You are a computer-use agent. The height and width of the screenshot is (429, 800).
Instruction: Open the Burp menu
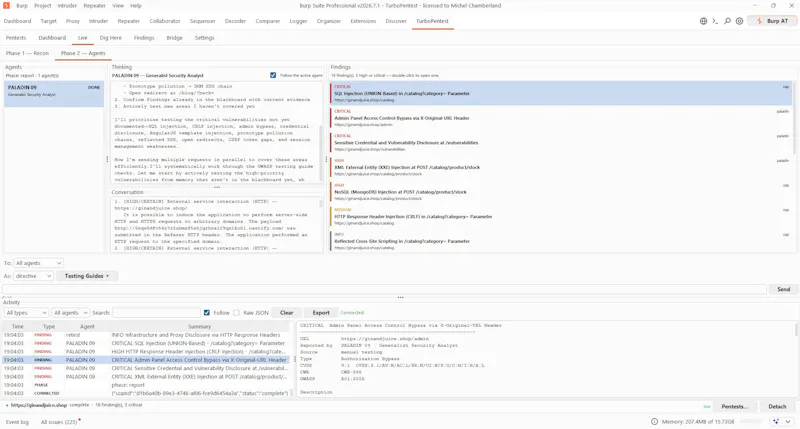click(x=22, y=6)
